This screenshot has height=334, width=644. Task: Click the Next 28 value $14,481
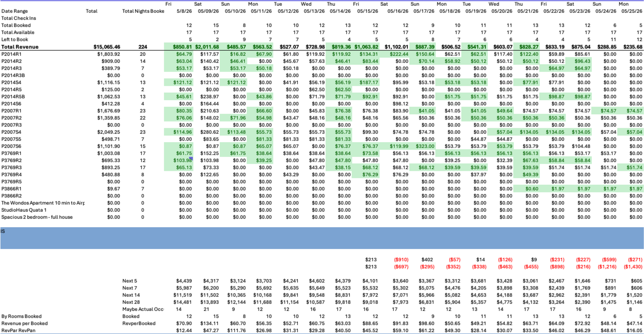182,302
